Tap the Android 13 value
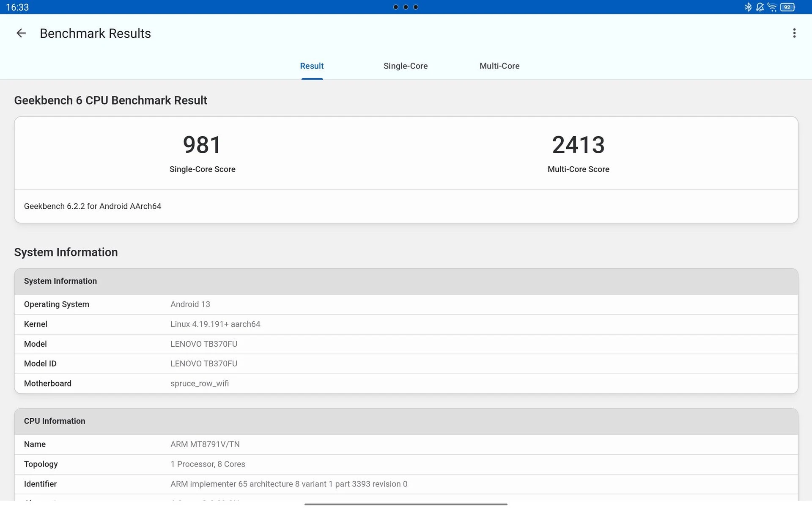Screen dimensions: 812x508 click(x=190, y=304)
